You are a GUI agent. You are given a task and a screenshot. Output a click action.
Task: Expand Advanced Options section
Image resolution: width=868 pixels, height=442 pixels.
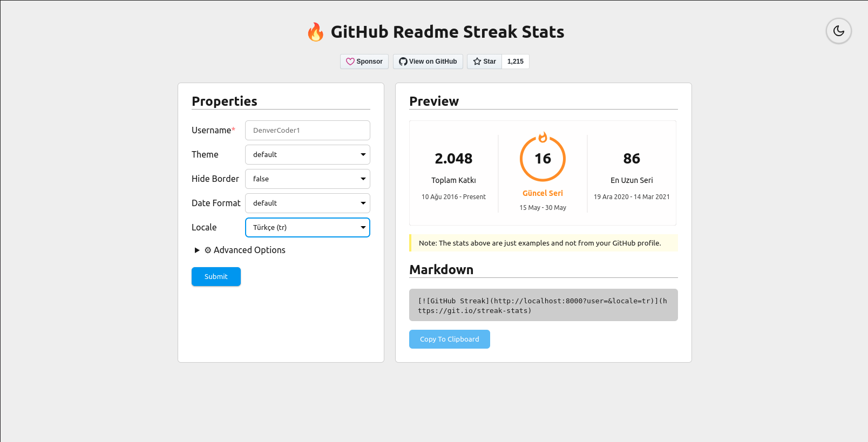point(240,250)
